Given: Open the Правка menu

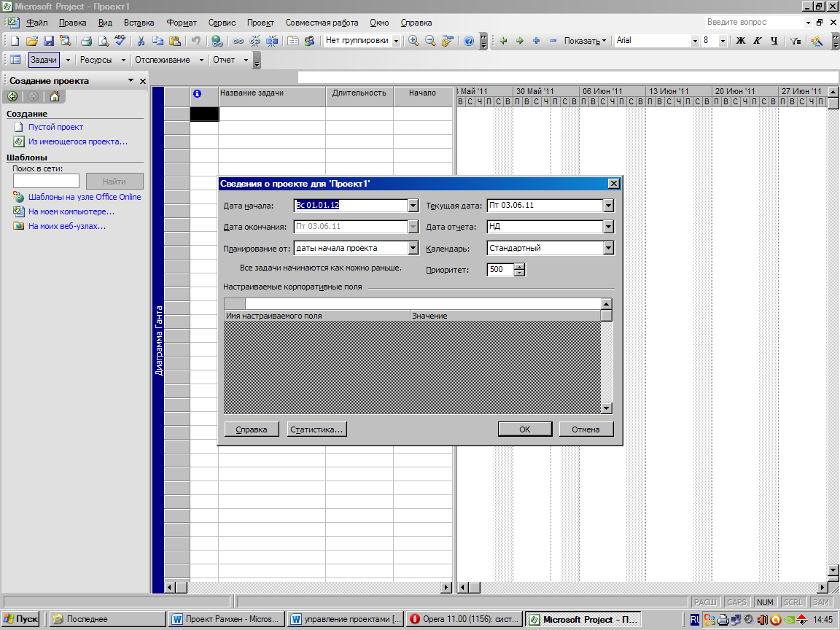Looking at the screenshot, I should tap(72, 23).
